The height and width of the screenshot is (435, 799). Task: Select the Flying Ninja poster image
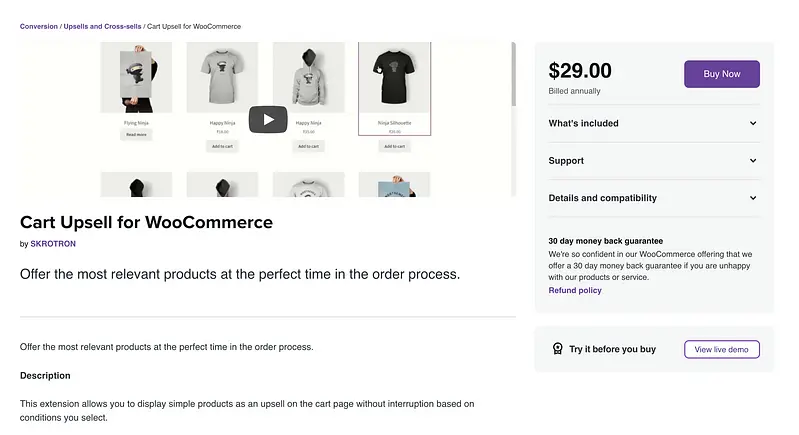(136, 78)
